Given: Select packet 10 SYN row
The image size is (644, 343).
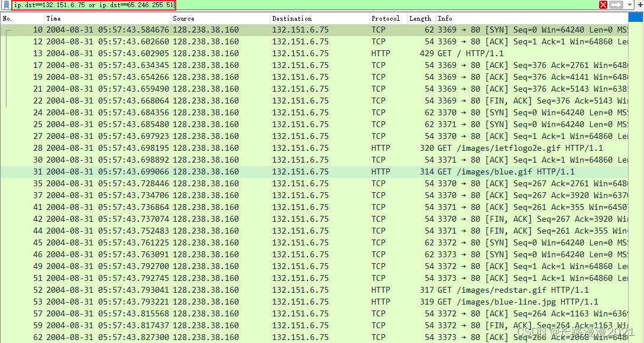Looking at the screenshot, I should coord(314,30).
